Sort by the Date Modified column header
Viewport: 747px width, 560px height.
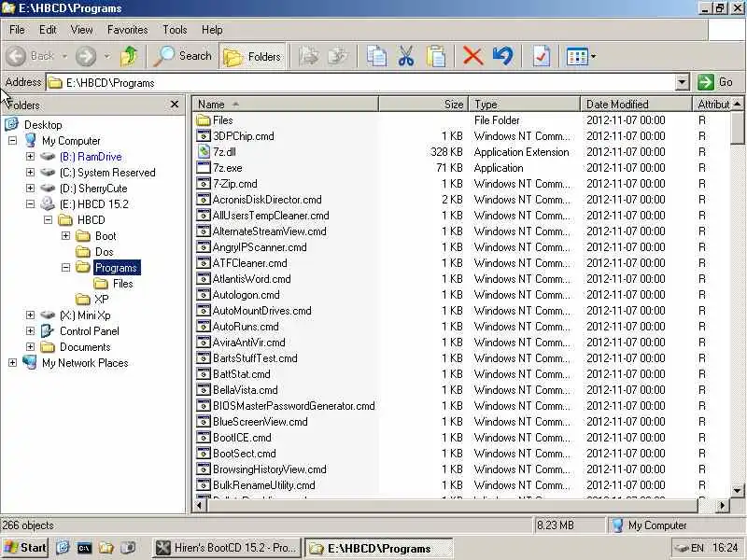(x=636, y=104)
